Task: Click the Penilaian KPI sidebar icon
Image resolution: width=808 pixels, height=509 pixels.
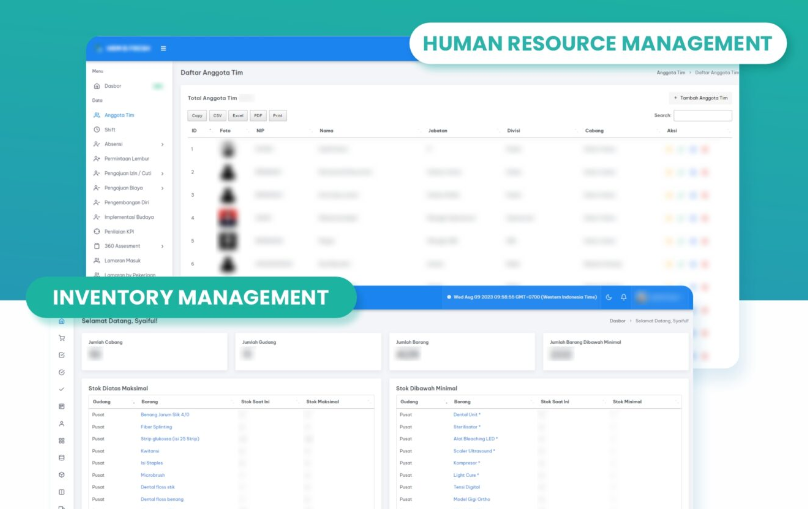Action: tap(96, 231)
